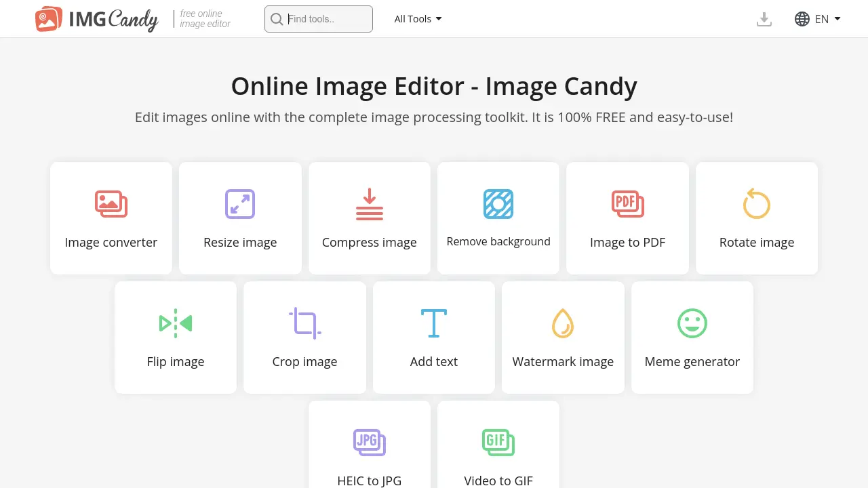This screenshot has height=488, width=868.
Task: Select the Image to PDF icon
Action: point(628,204)
